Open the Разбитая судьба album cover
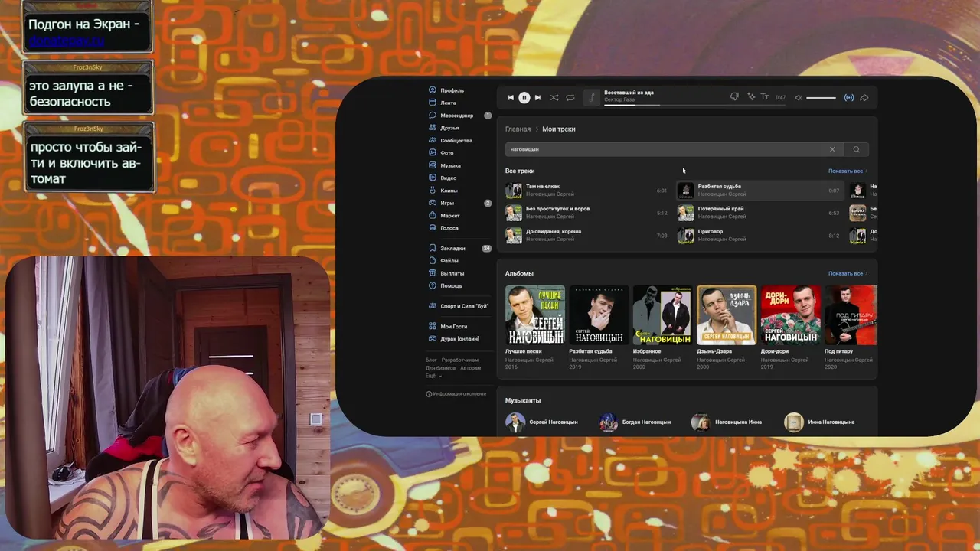Viewport: 980px width, 551px height. (599, 315)
